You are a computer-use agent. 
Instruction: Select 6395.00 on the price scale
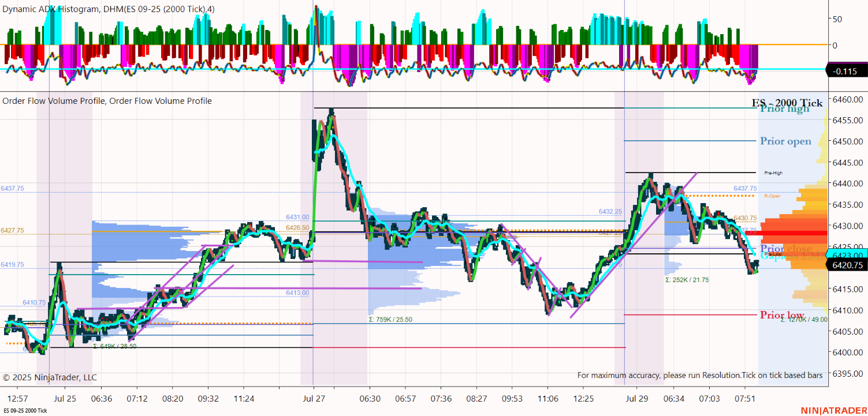pyautogui.click(x=848, y=373)
